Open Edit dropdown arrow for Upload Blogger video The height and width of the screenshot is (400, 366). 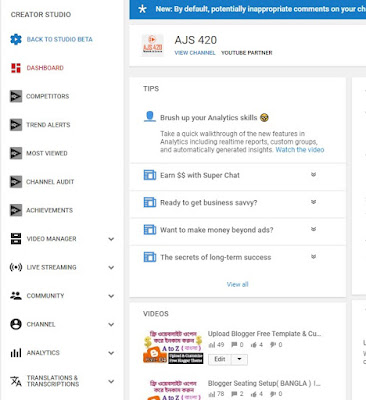point(239,359)
